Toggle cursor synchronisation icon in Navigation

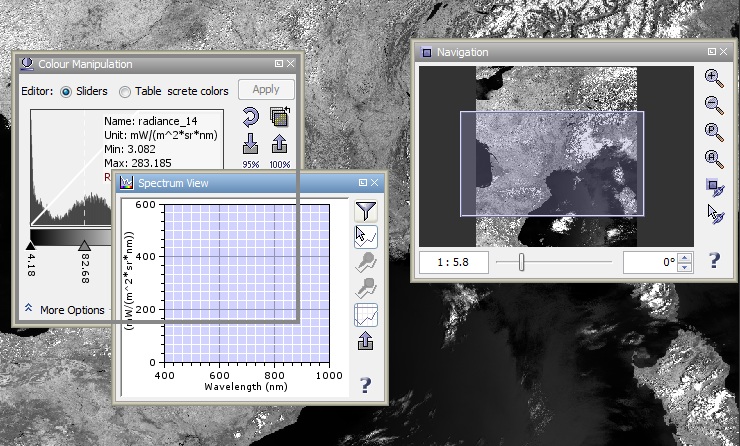coord(714,213)
